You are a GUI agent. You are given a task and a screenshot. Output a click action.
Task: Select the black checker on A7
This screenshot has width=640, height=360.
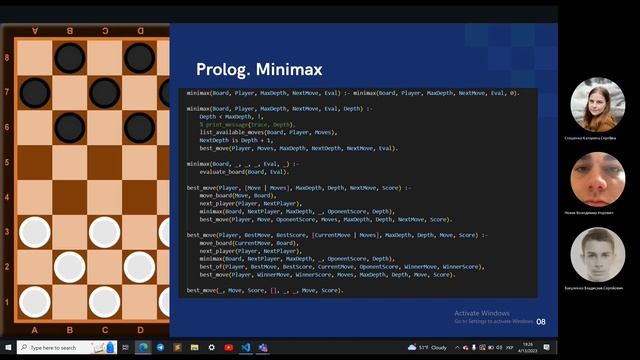(35, 93)
